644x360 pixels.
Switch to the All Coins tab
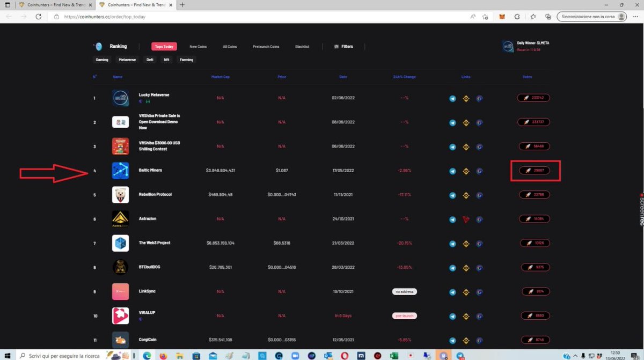(x=230, y=47)
